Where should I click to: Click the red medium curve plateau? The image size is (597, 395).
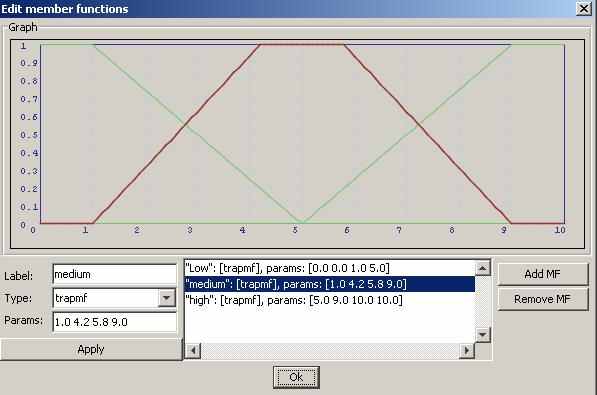[x=302, y=45]
